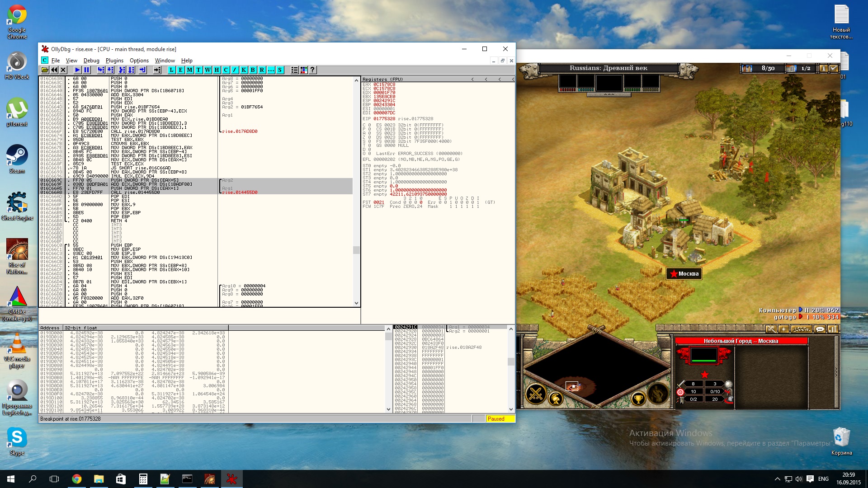
Task: Open the game chat bubble button
Action: coord(820,329)
